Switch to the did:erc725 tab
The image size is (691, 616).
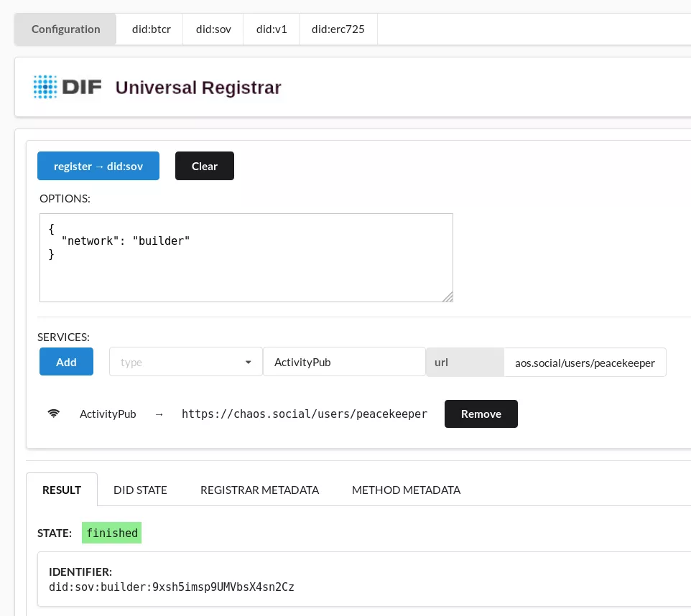click(338, 29)
